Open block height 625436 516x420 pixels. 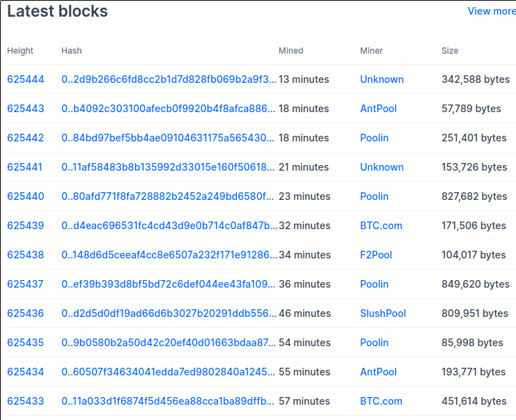pos(26,313)
